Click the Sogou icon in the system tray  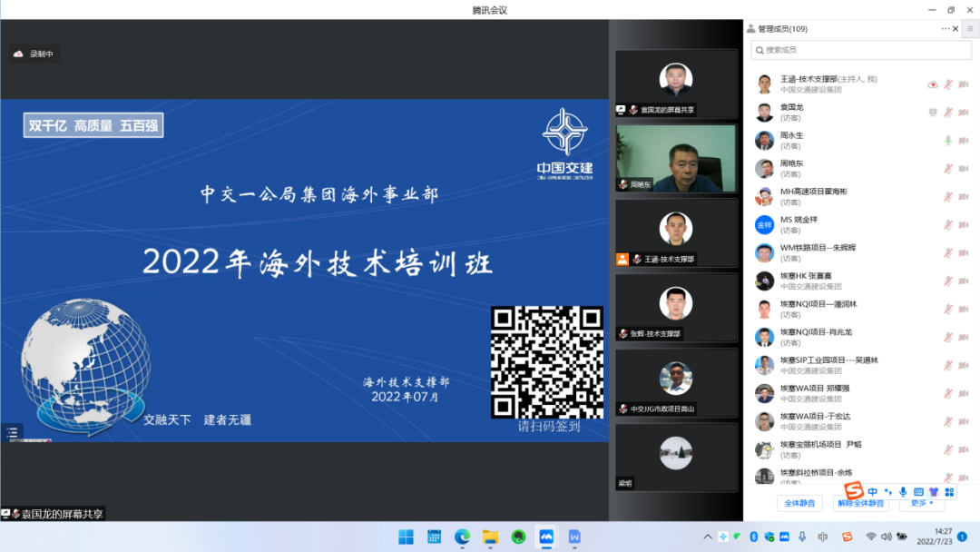[847, 537]
